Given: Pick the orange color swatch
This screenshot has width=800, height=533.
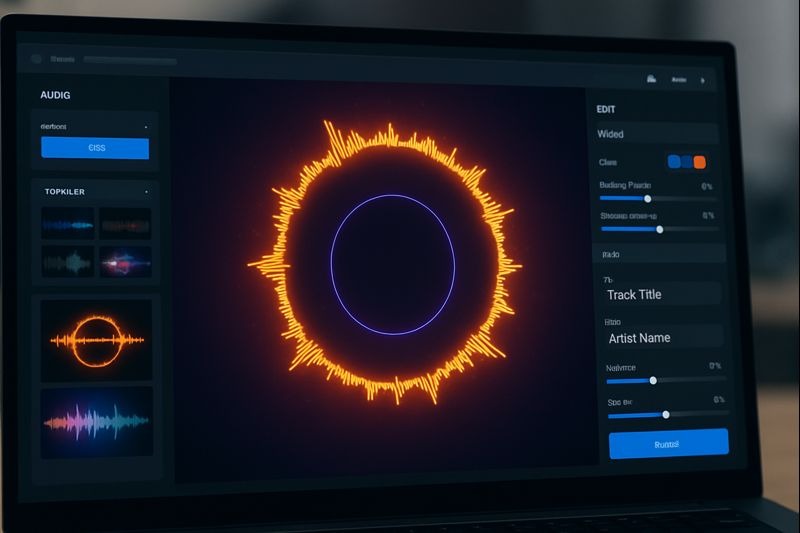Looking at the screenshot, I should [700, 162].
